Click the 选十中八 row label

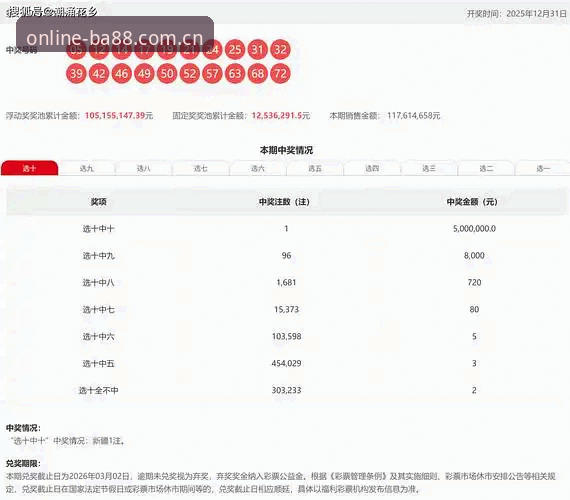[x=99, y=283]
